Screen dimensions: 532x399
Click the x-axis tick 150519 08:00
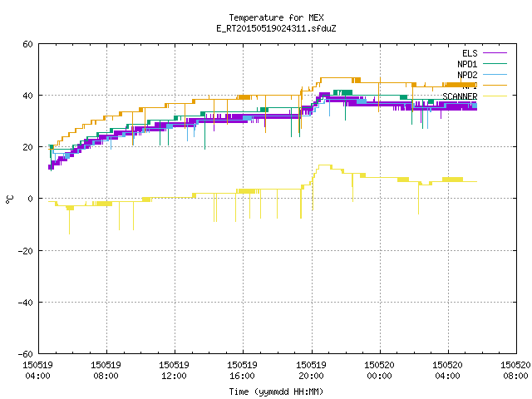pyautogui.click(x=106, y=371)
